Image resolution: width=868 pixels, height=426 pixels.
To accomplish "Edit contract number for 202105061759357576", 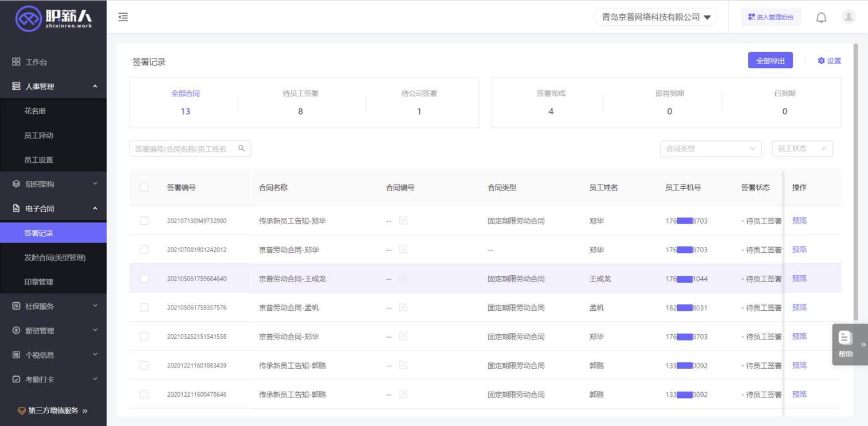I will [x=403, y=307].
